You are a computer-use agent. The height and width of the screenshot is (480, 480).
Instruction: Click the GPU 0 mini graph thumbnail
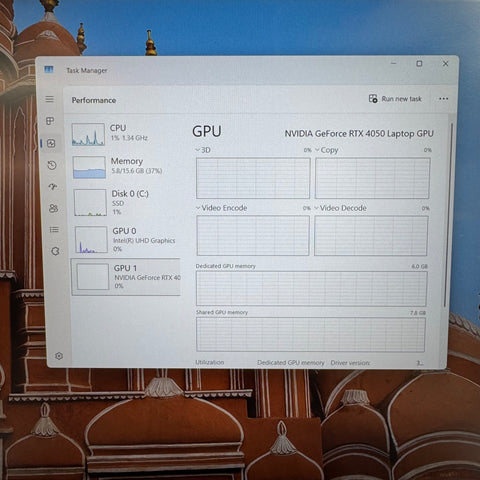pyautogui.click(x=91, y=239)
